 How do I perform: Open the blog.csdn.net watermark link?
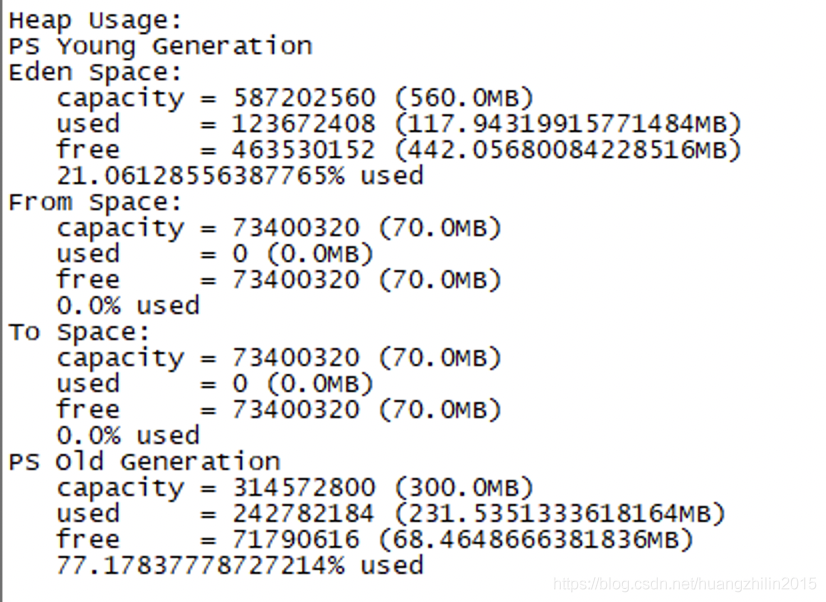pos(685,584)
